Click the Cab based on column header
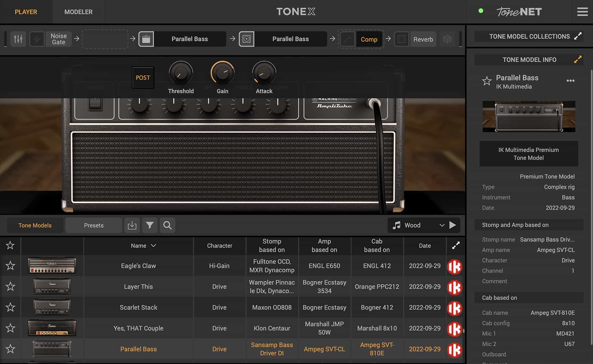 [x=377, y=245]
